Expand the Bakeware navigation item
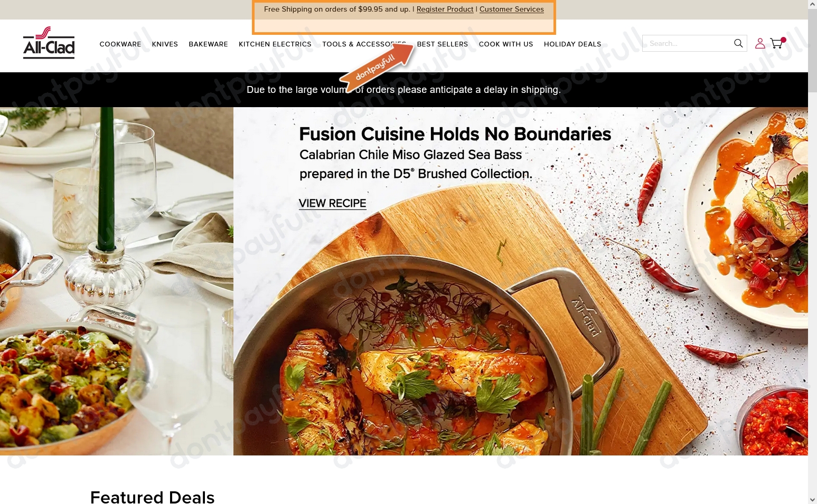817x504 pixels. 209,44
